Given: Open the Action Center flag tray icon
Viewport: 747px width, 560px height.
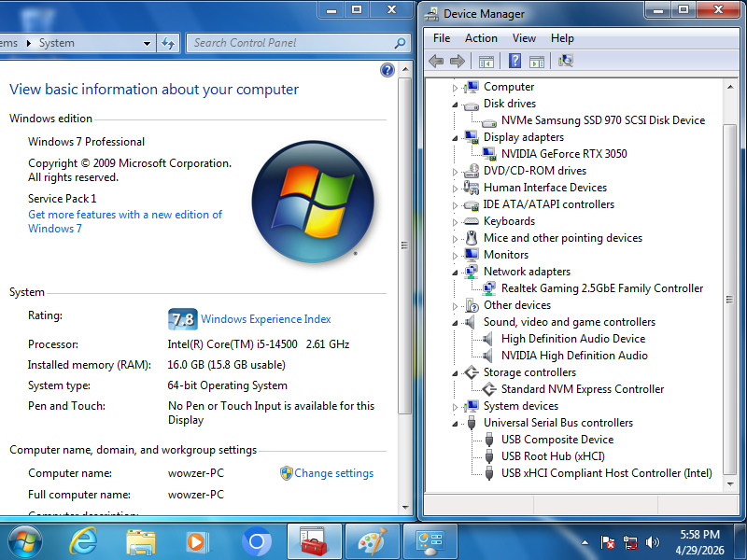Looking at the screenshot, I should 608,542.
